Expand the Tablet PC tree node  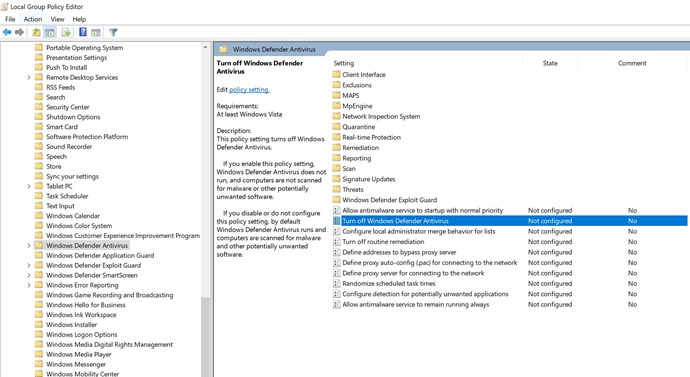29,186
